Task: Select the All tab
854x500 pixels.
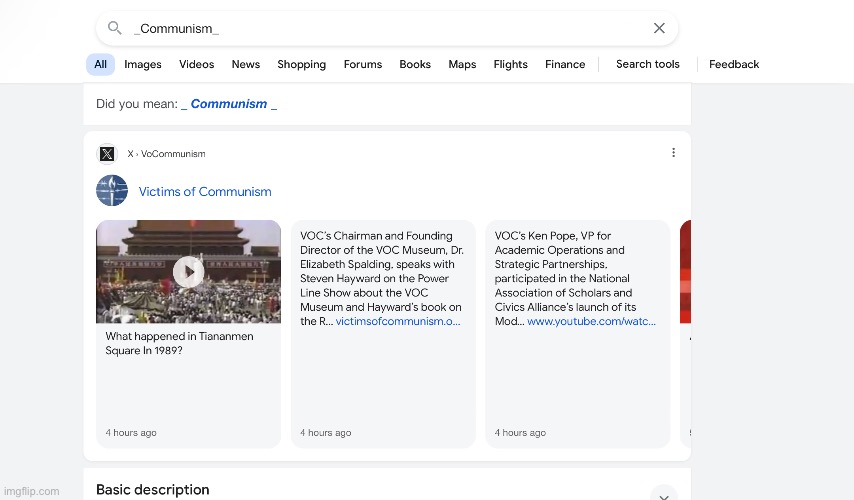Action: pos(100,64)
